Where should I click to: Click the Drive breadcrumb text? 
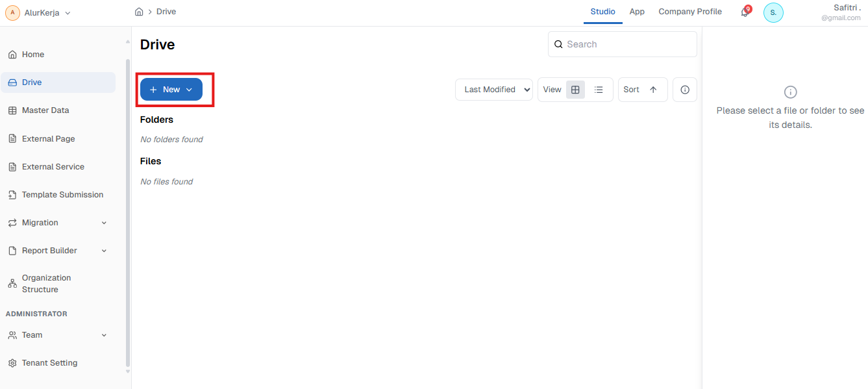pyautogui.click(x=166, y=12)
